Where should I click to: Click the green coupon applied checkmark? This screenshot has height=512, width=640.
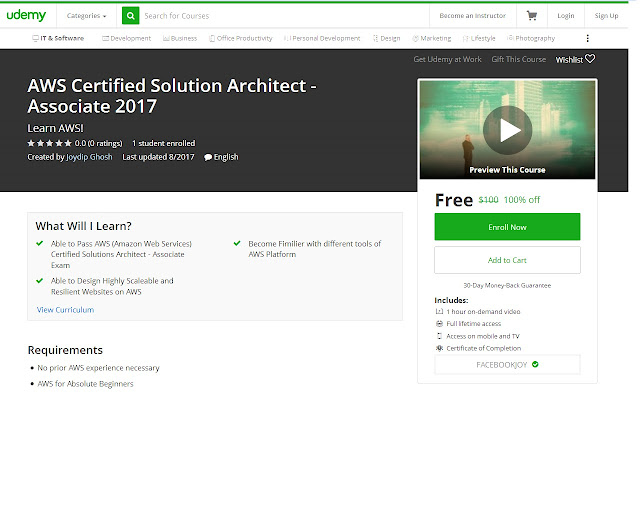click(535, 364)
